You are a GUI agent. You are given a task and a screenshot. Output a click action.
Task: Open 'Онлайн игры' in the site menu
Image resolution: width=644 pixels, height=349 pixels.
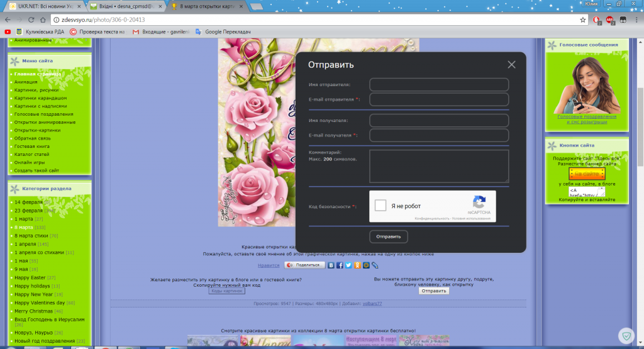29,162
